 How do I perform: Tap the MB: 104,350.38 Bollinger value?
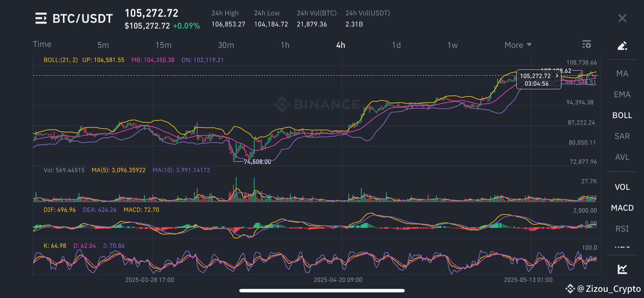[153, 60]
